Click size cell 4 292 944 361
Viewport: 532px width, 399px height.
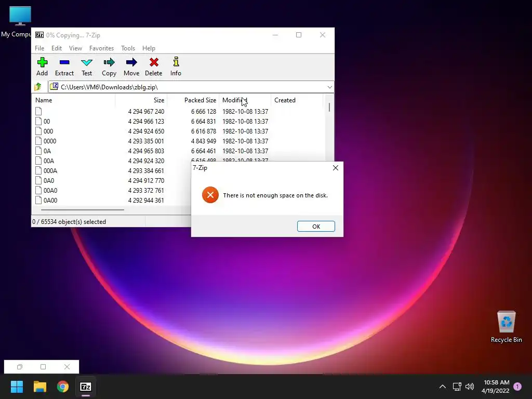pyautogui.click(x=146, y=200)
